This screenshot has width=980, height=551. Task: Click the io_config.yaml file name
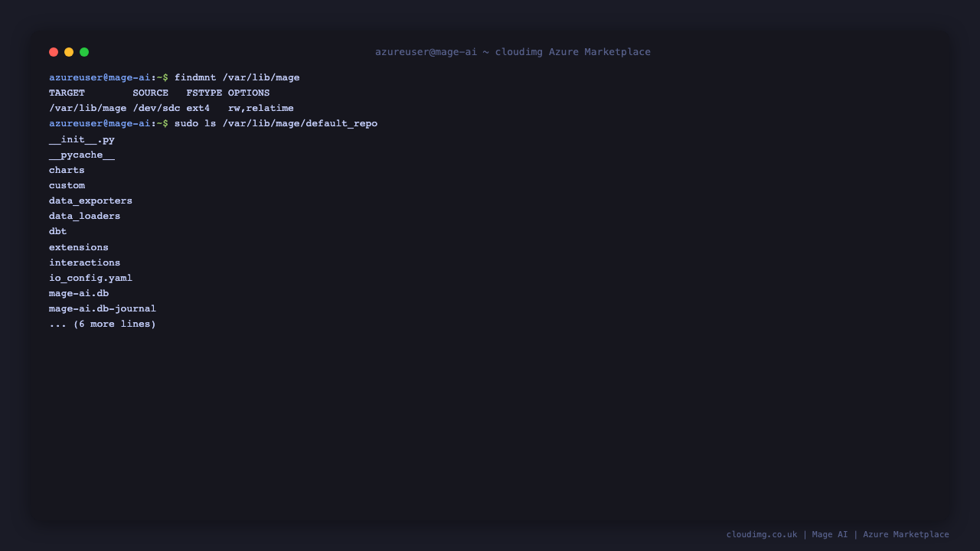pyautogui.click(x=91, y=278)
